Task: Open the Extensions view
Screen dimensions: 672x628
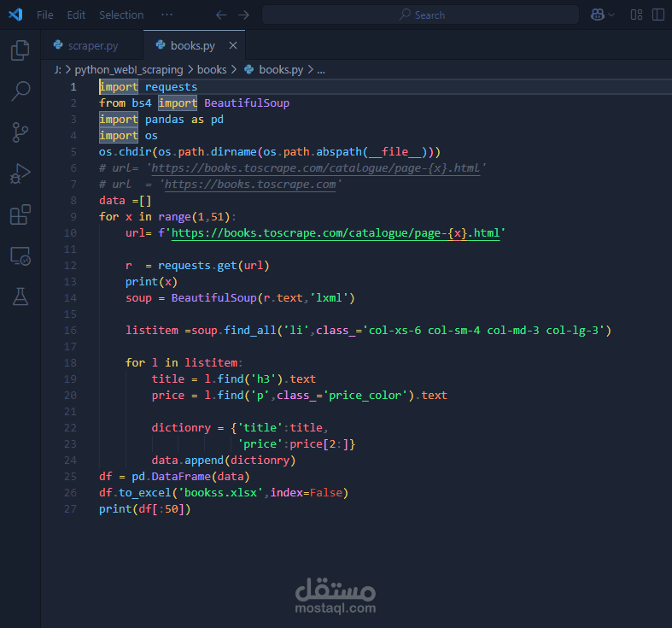Action: [x=20, y=214]
